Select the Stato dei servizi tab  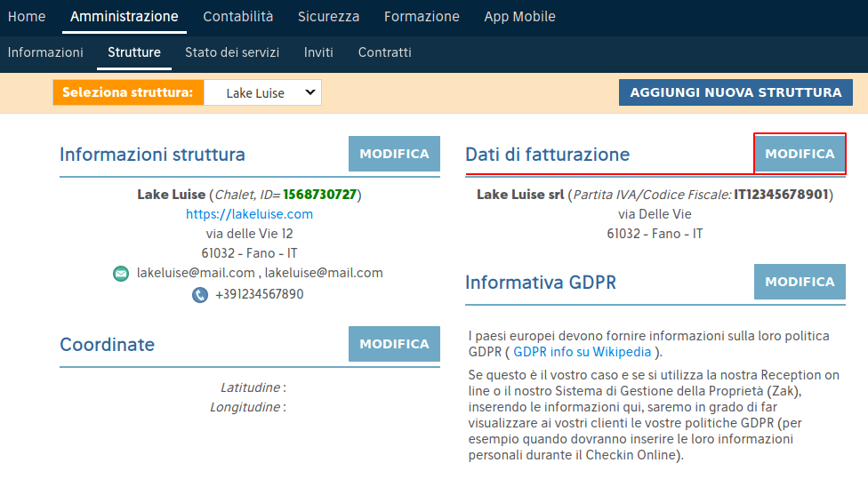click(x=232, y=52)
